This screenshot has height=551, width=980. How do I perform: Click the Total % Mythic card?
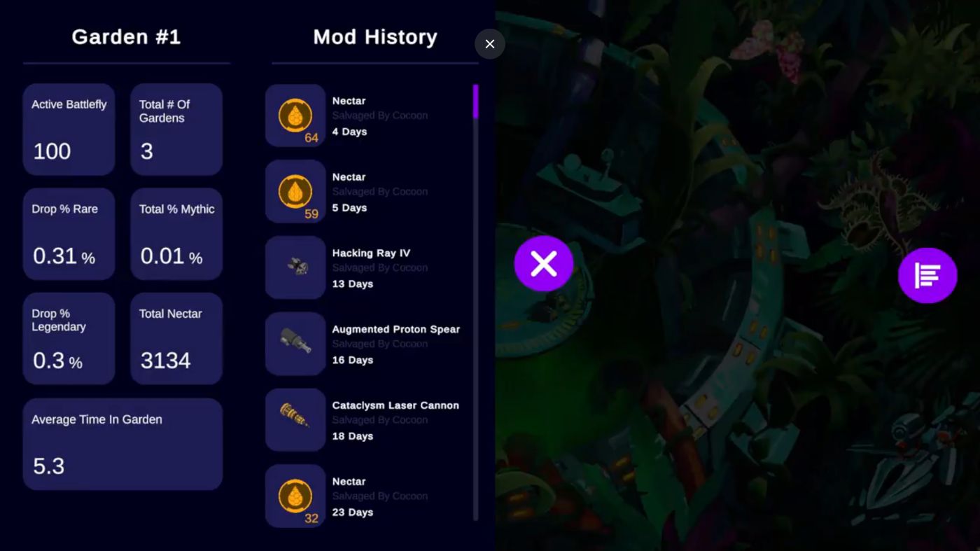pyautogui.click(x=176, y=234)
